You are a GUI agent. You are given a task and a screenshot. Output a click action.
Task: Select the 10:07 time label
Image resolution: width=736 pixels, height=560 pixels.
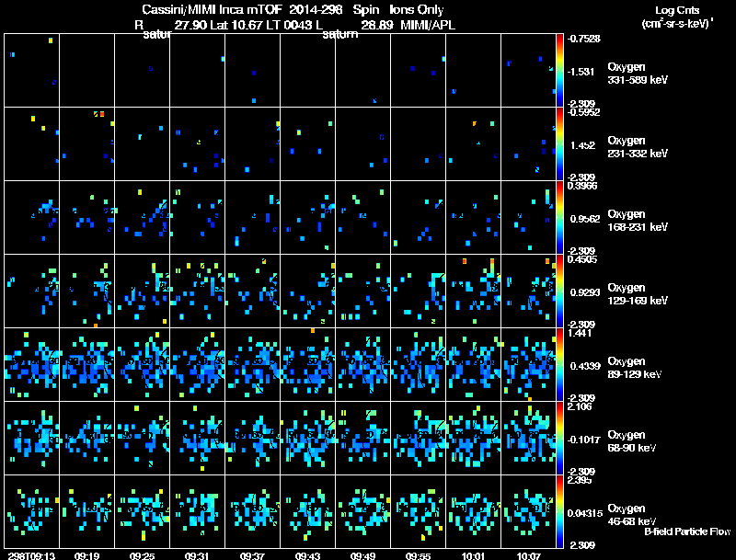[x=531, y=555]
